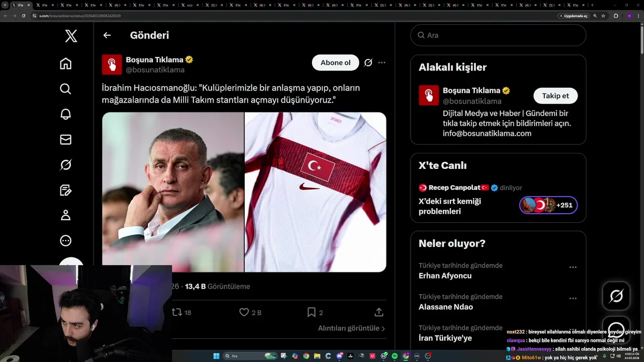Open the +251 listeners pill
Screen dimensions: 644x362
pos(548,205)
